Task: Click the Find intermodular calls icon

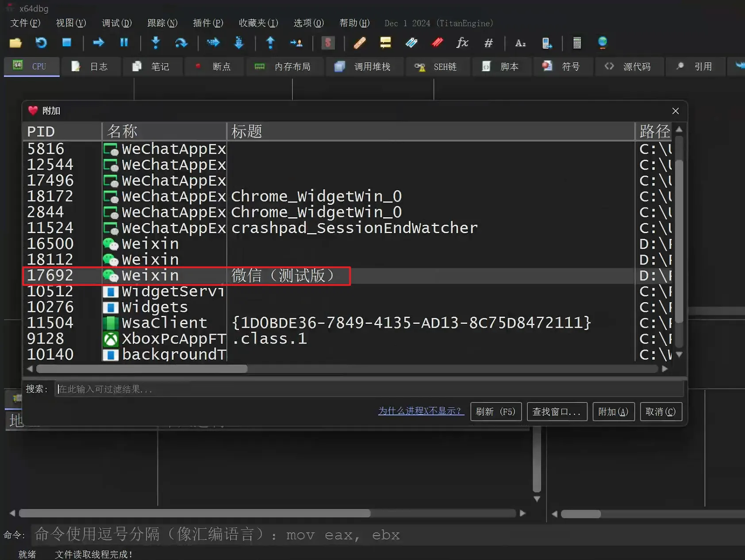Action: 547,43
